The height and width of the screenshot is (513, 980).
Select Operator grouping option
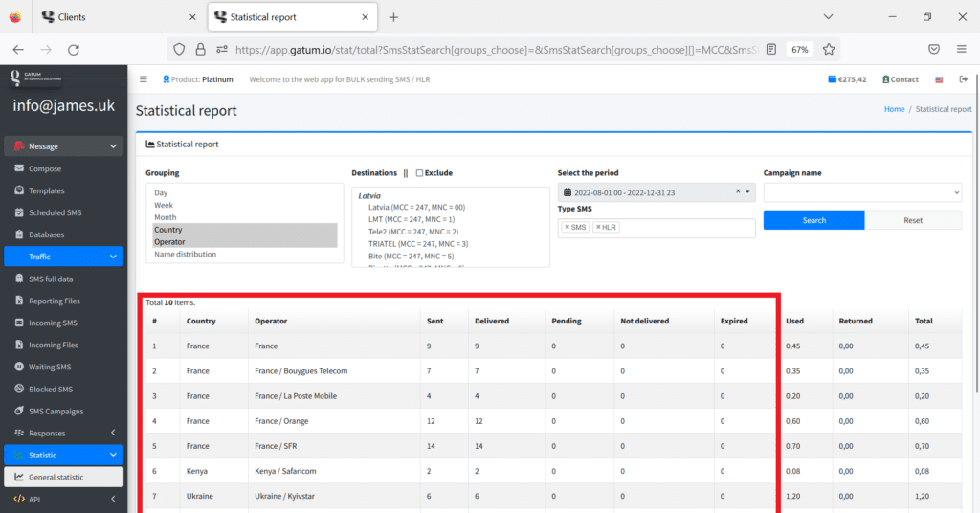tap(245, 242)
